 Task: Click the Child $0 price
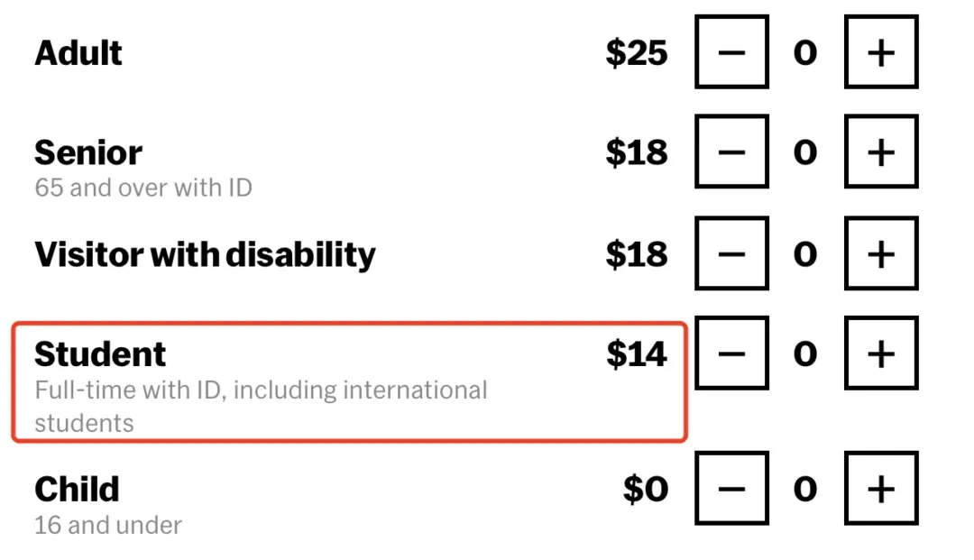646,489
